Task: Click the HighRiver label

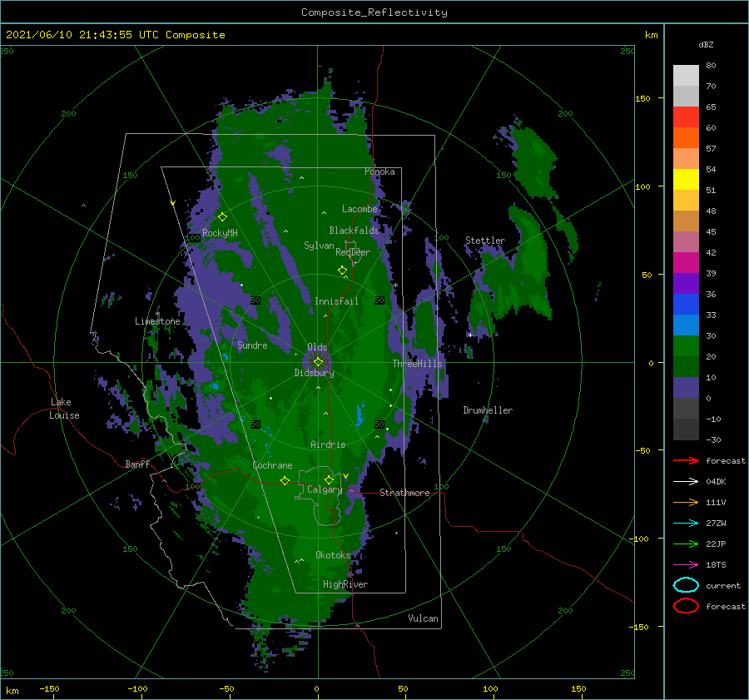Action: click(345, 584)
